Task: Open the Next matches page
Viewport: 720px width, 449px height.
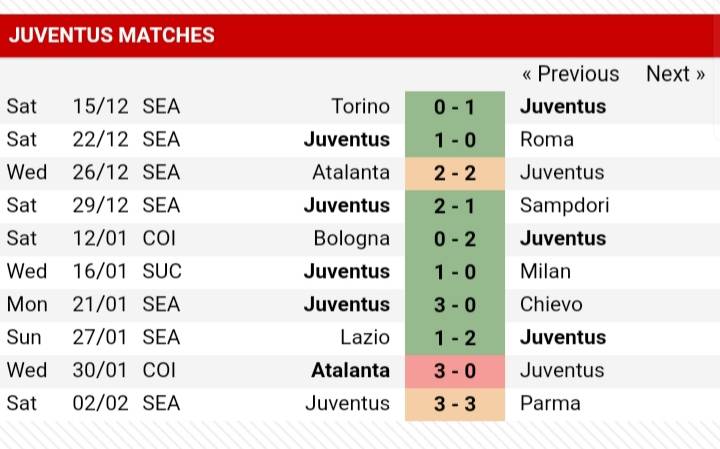Action: click(x=675, y=74)
